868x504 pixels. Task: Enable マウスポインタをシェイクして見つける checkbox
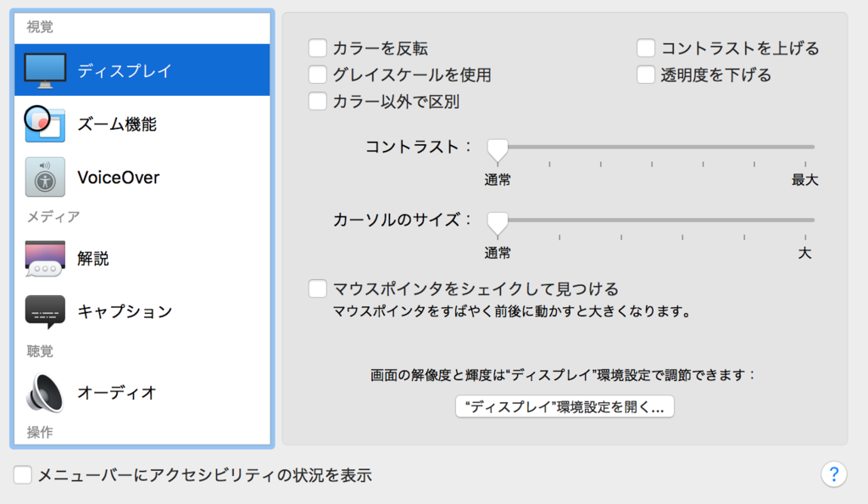317,288
